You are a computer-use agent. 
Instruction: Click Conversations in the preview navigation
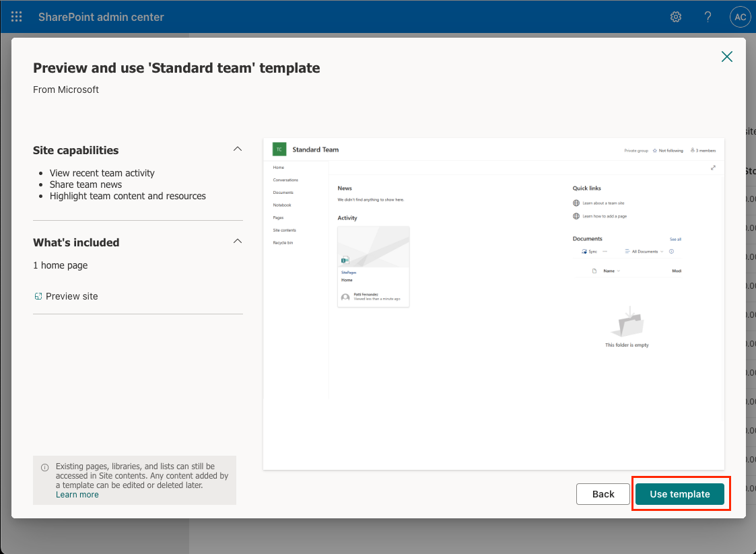285,180
